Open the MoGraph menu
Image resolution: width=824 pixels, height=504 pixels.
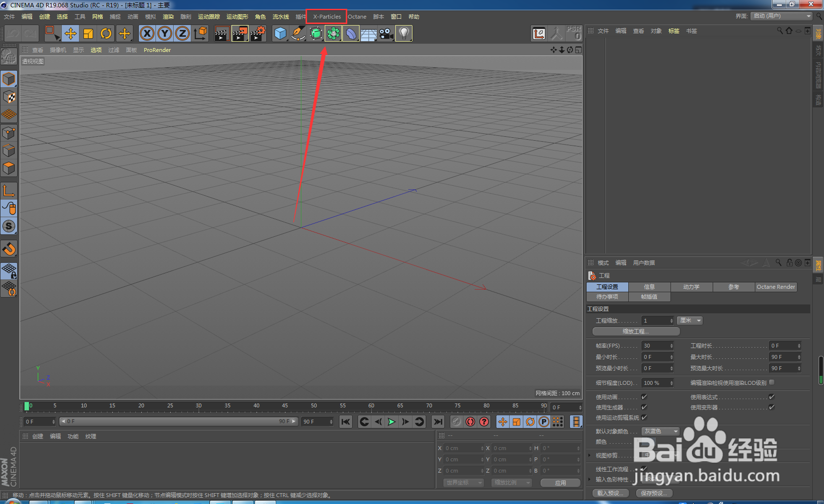pos(237,17)
